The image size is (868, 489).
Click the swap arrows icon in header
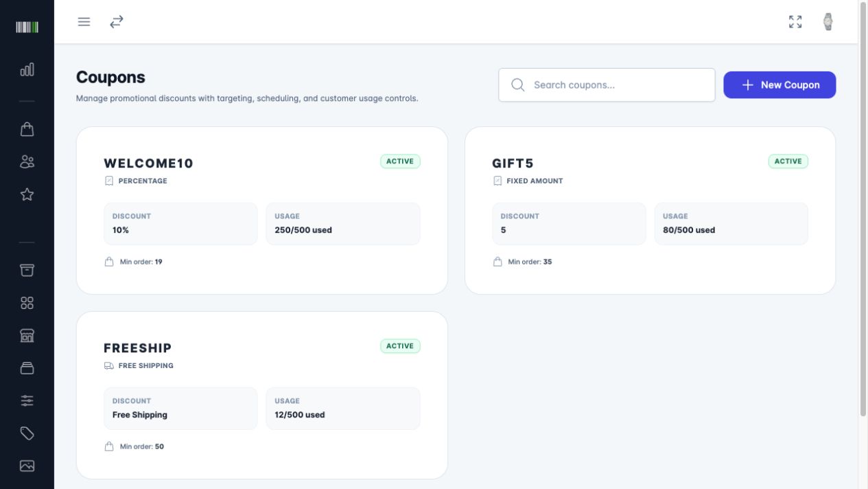pos(117,22)
